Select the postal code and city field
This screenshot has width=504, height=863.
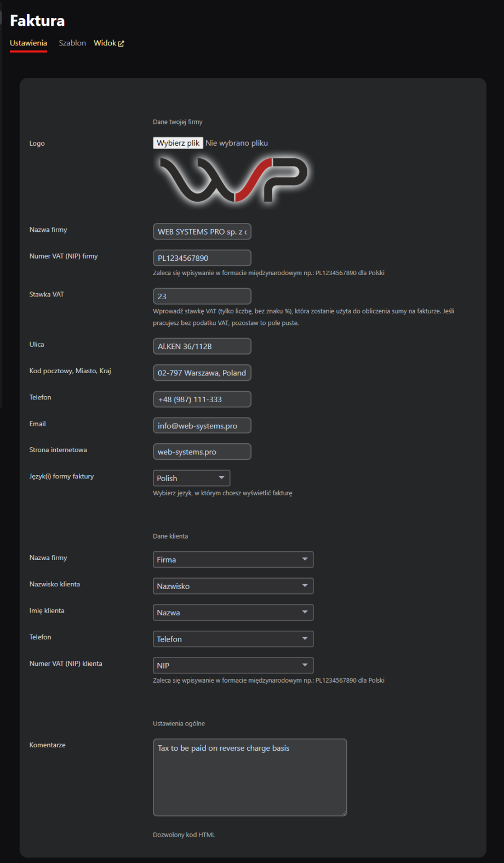(202, 373)
